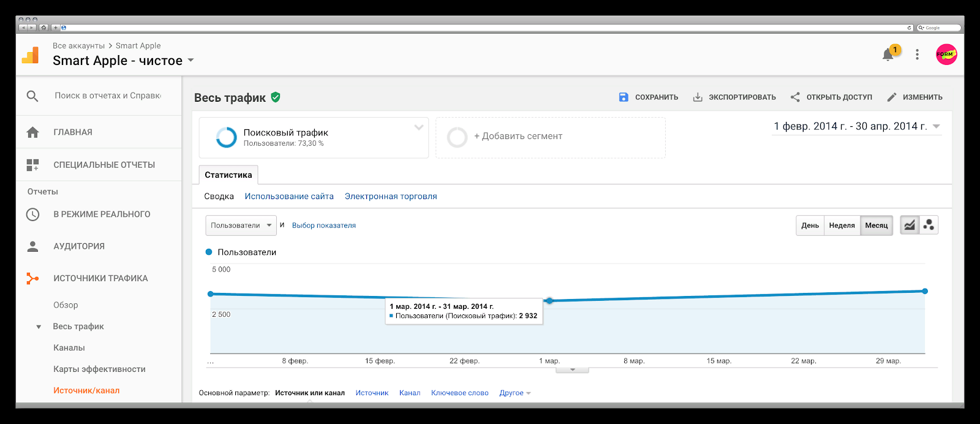Select Источник или канал primary dimension
The image size is (980, 424).
(310, 393)
